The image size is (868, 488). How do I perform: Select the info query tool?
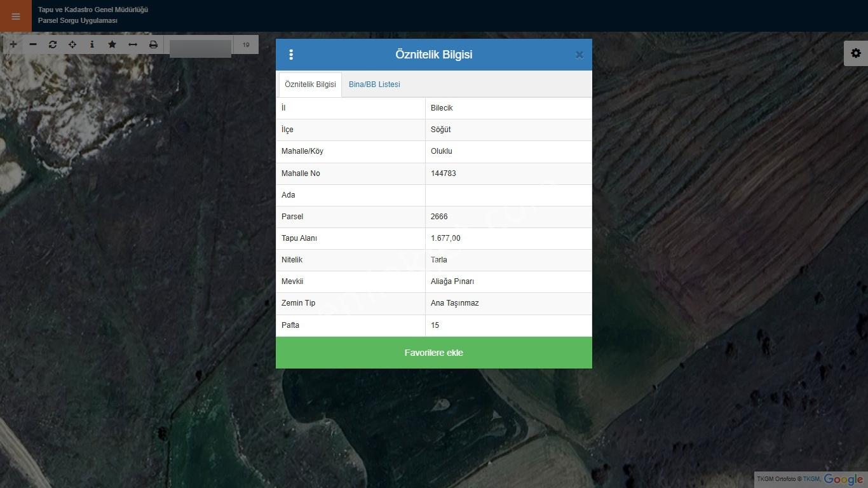click(92, 44)
